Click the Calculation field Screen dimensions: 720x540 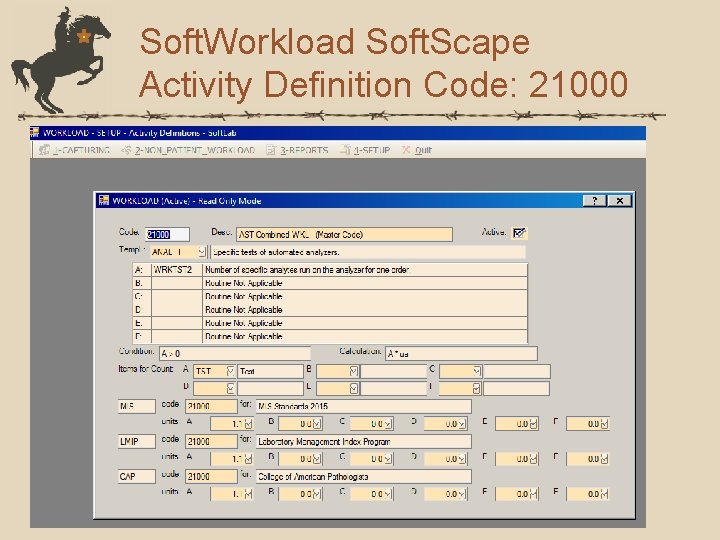tap(461, 354)
